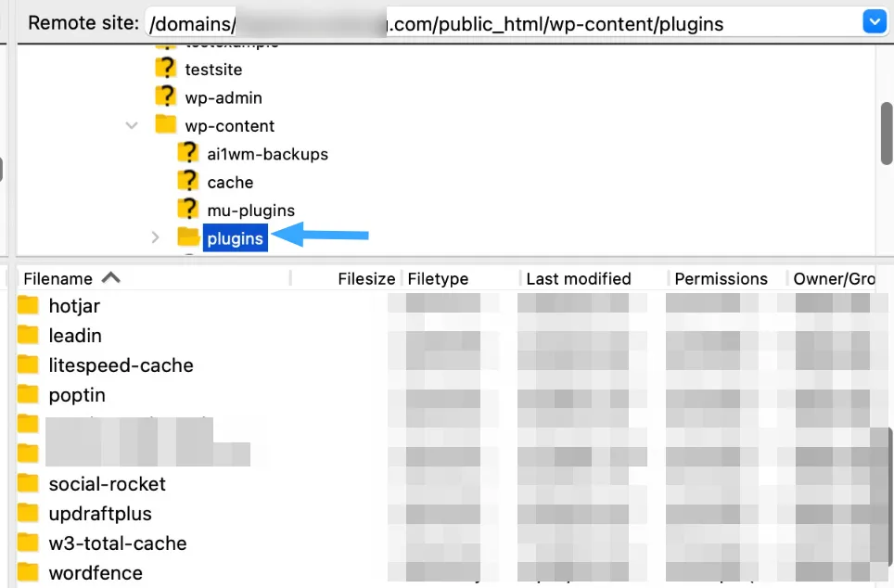Select the leadin folder name

75,336
